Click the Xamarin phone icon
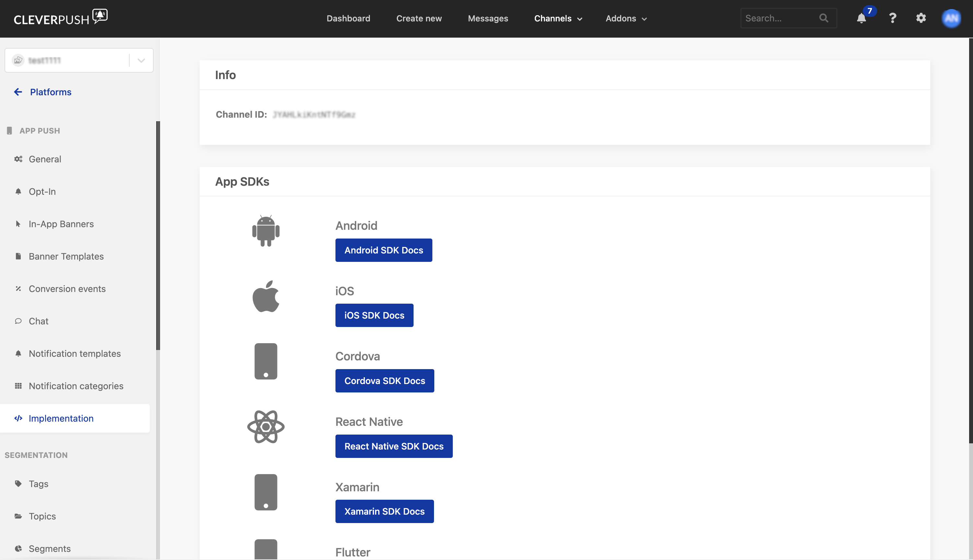 pyautogui.click(x=266, y=492)
